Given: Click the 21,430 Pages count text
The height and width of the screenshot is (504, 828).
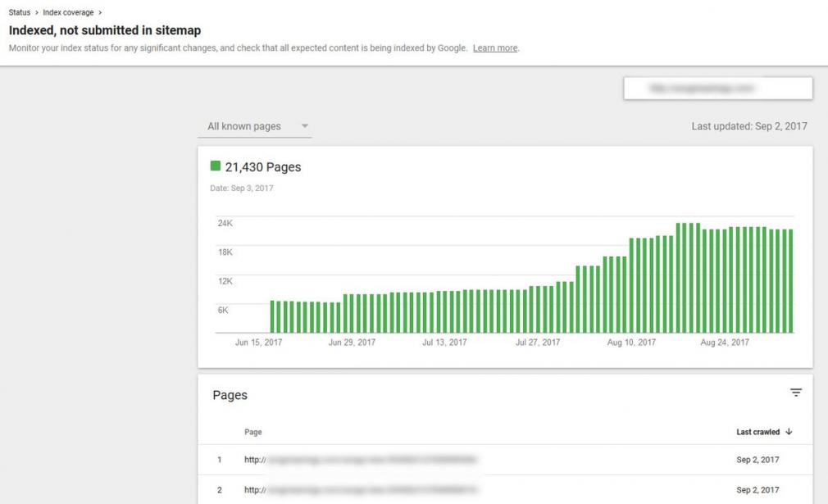Looking at the screenshot, I should pyautogui.click(x=263, y=167).
